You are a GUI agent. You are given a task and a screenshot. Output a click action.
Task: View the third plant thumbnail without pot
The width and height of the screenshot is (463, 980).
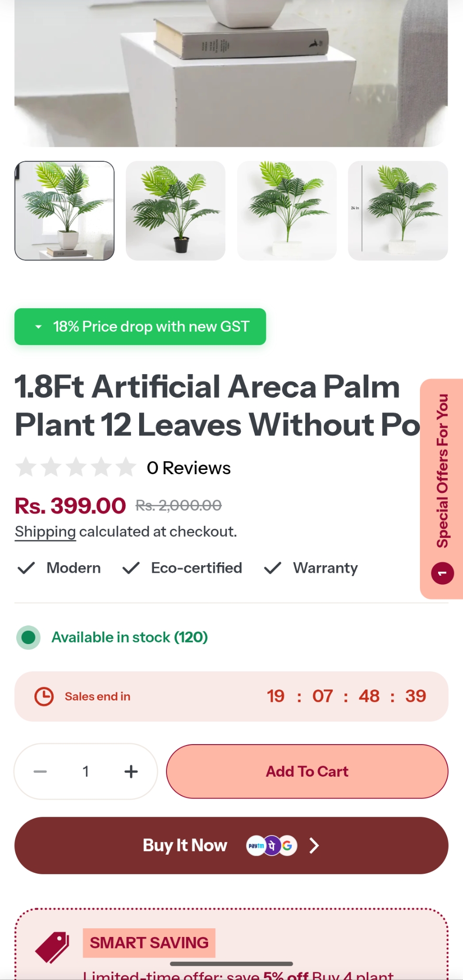tap(287, 211)
